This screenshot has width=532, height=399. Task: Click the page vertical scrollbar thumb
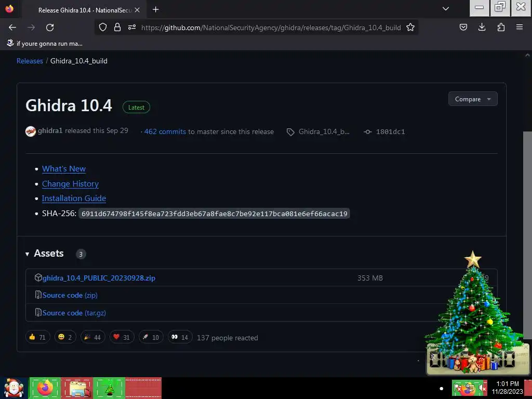pos(527,235)
